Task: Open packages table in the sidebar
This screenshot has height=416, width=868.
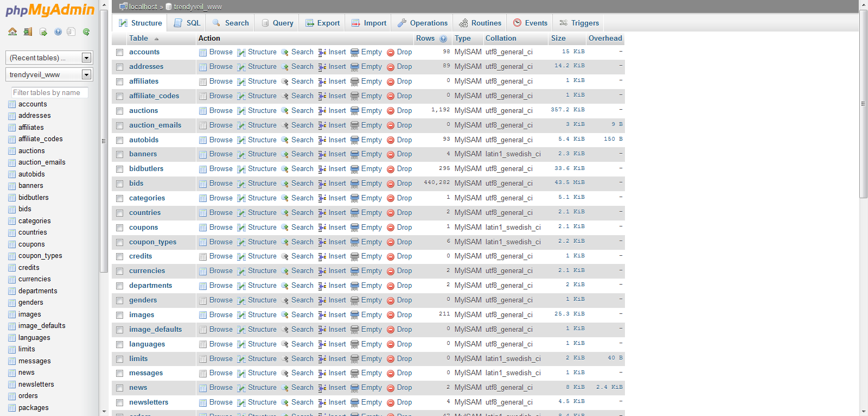Action: tap(34, 408)
